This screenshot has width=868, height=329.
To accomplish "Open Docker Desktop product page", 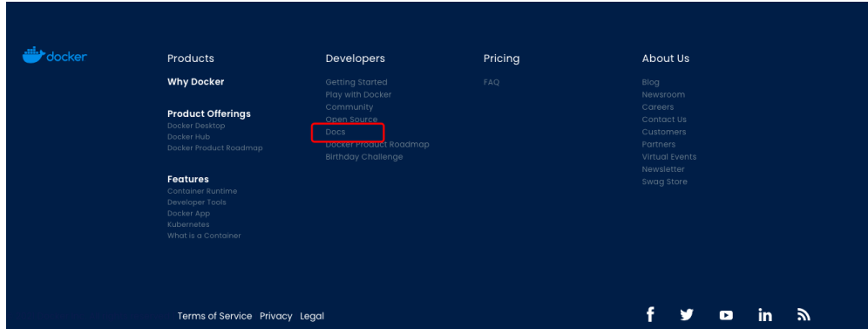I will 196,126.
